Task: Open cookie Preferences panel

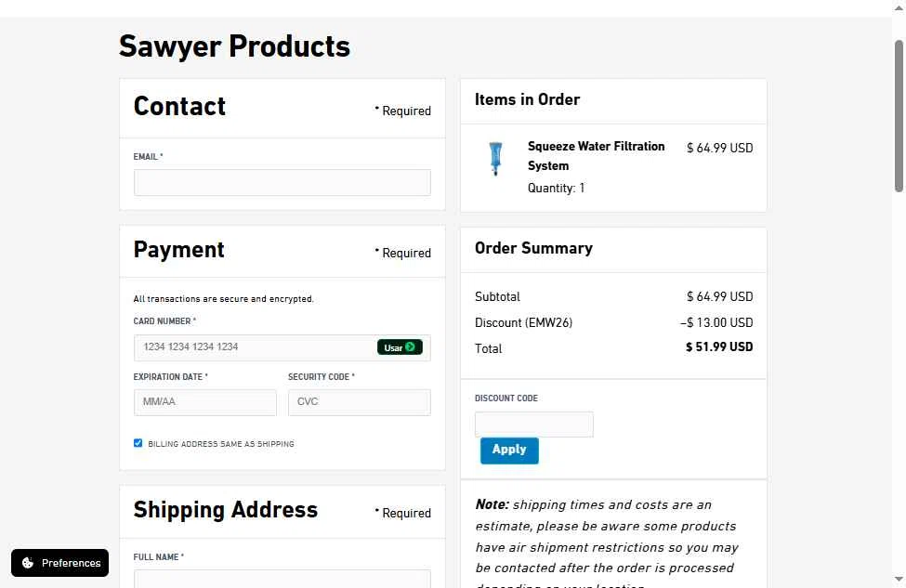Action: click(x=60, y=563)
